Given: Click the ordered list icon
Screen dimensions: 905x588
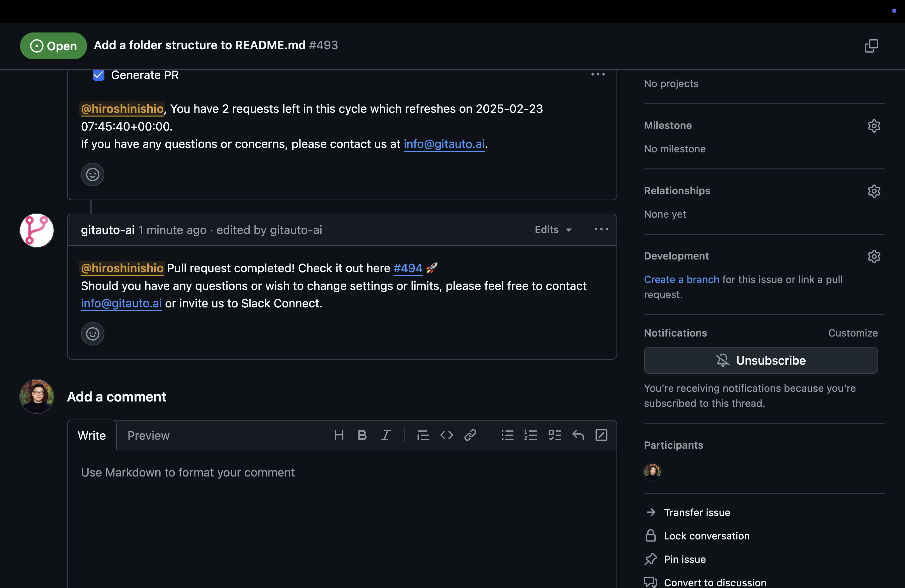Looking at the screenshot, I should click(x=531, y=435).
